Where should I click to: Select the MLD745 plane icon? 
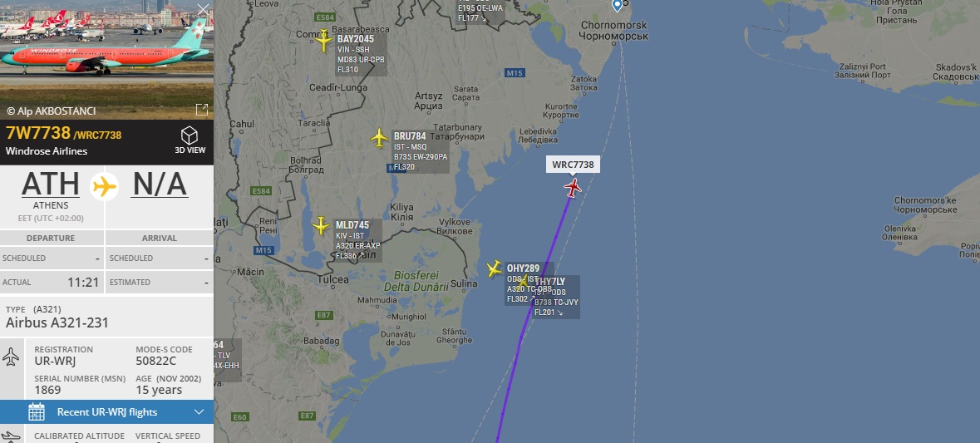(x=321, y=225)
